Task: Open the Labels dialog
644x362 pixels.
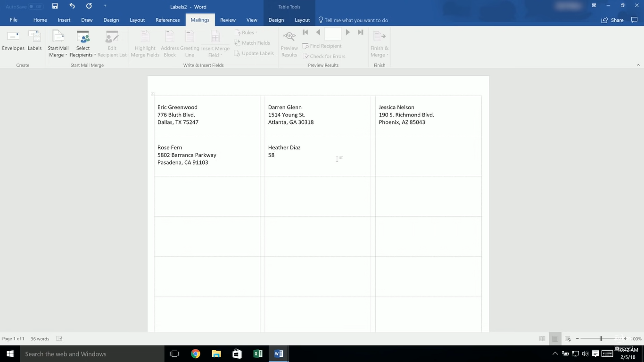Action: pos(34,42)
